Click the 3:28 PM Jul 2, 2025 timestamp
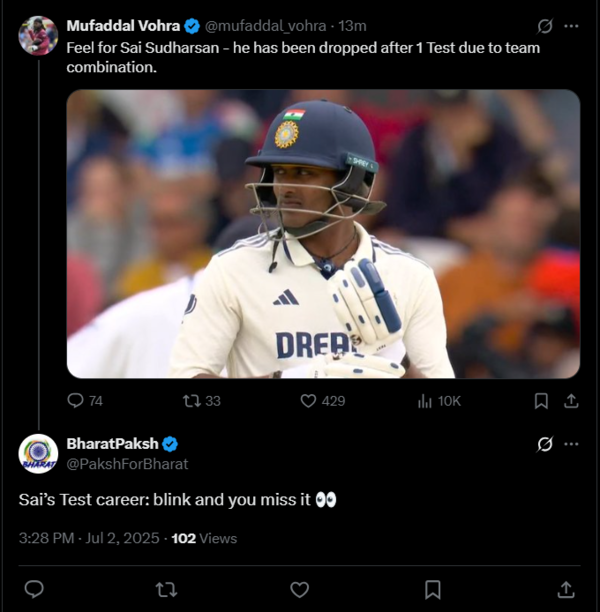Screen dimensions: 600x612 (x=89, y=538)
